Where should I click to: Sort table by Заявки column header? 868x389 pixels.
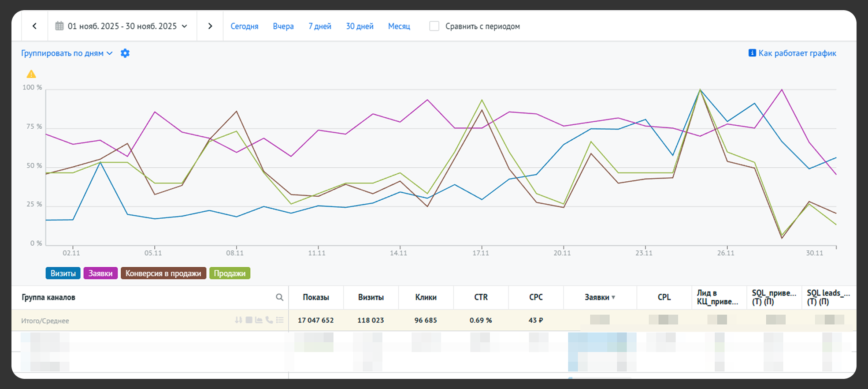tap(599, 297)
